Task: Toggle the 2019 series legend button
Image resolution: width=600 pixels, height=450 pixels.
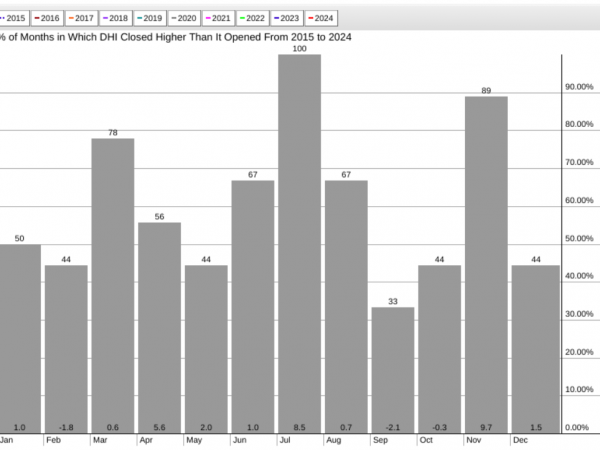Action: [150, 18]
